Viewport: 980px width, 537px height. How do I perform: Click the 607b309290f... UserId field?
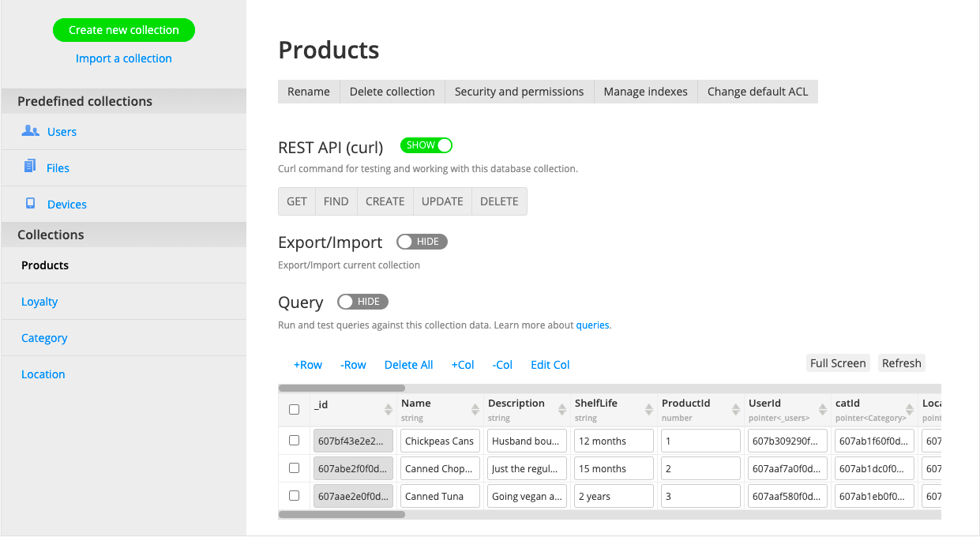click(x=788, y=441)
